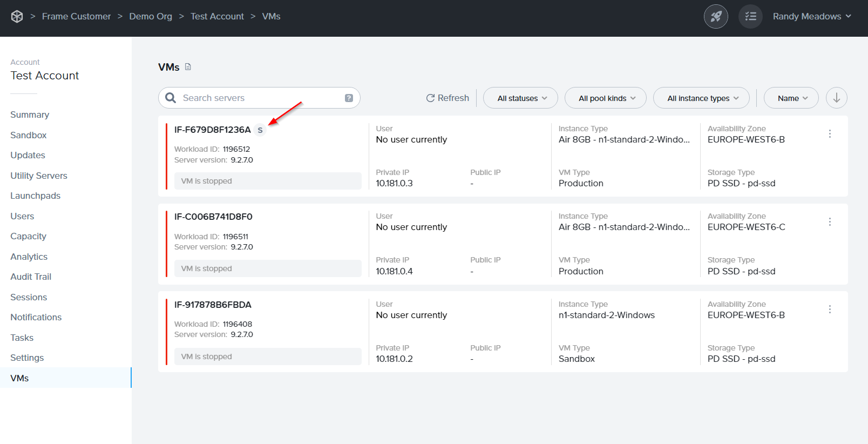Click the document icon next to VMs title

click(x=188, y=67)
